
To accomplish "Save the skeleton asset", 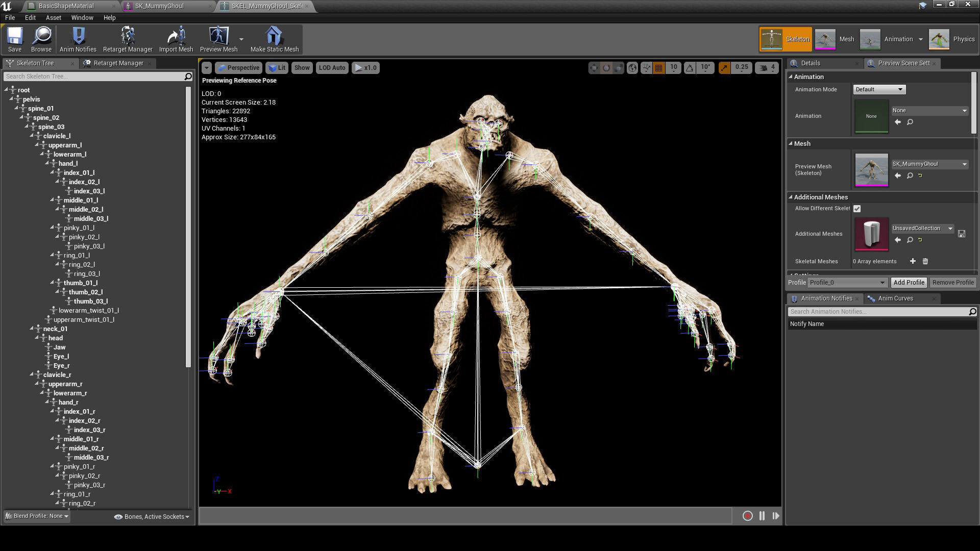I will [x=15, y=39].
